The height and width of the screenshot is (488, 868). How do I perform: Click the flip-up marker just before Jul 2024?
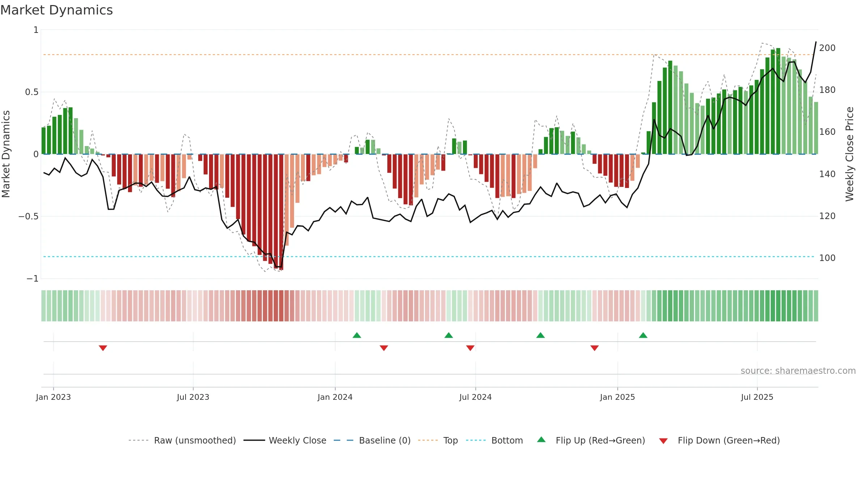449,335
